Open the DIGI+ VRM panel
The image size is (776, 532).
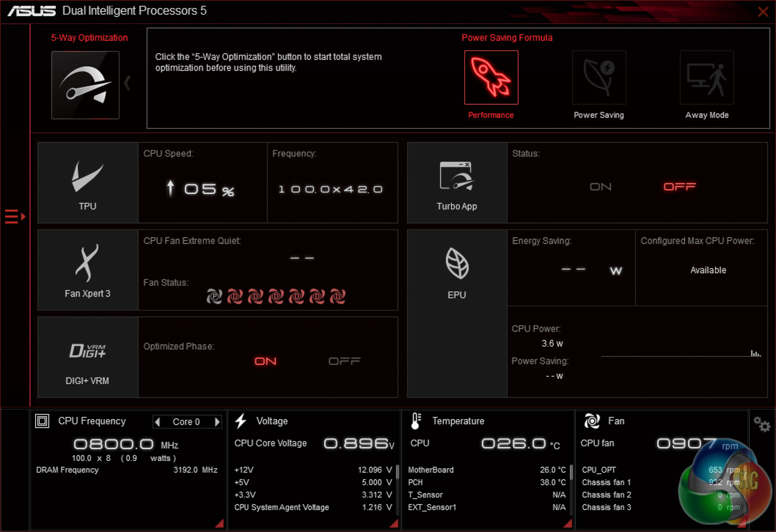[88, 357]
